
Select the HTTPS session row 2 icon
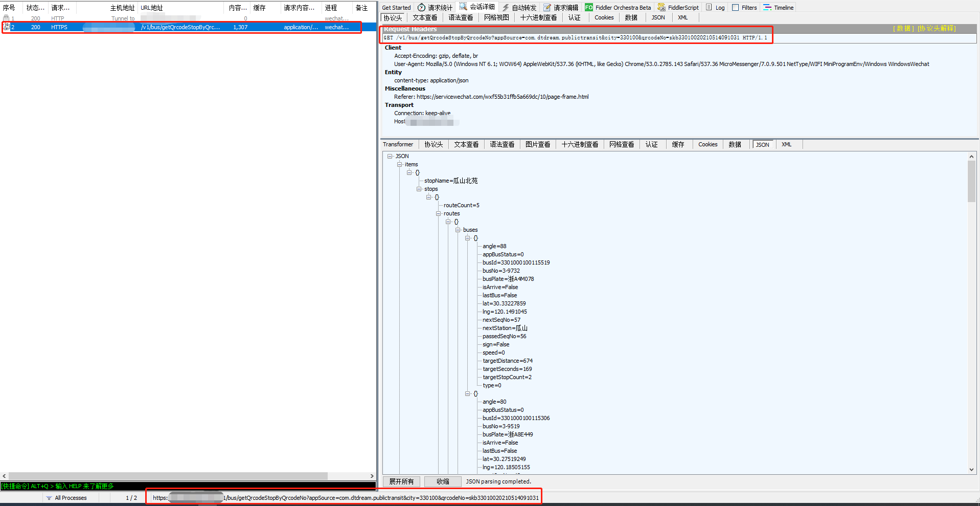pyautogui.click(x=6, y=27)
